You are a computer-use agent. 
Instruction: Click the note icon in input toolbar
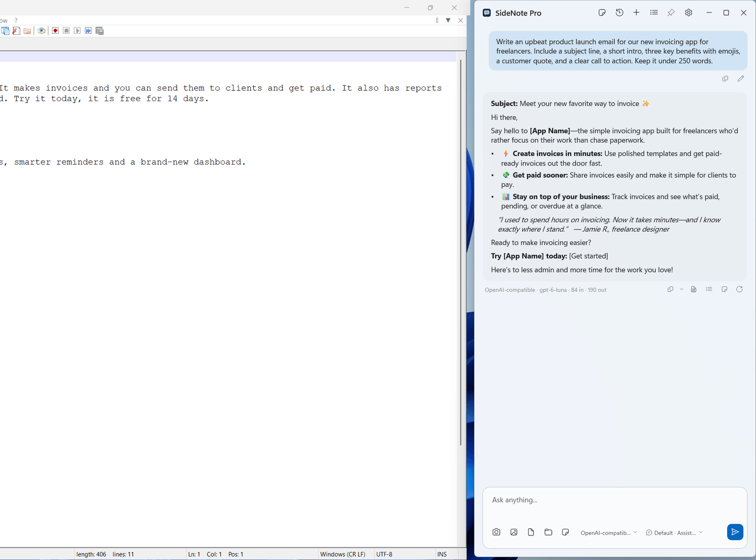pos(566,532)
